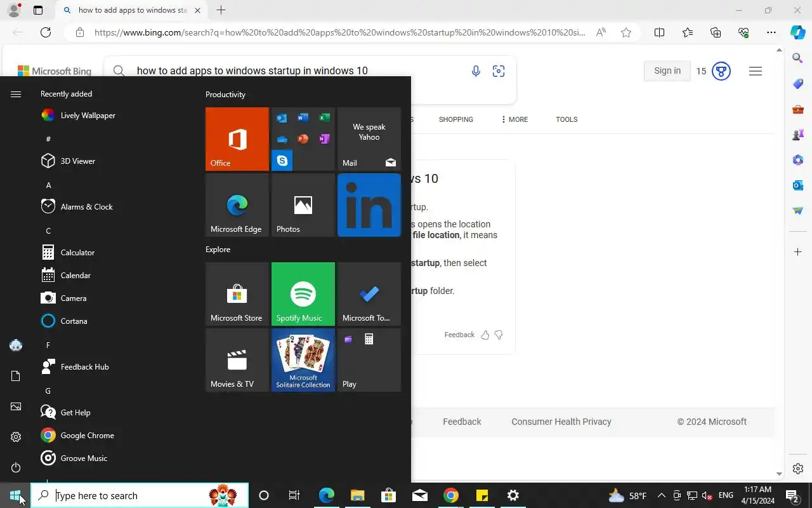The height and width of the screenshot is (508, 812).
Task: Jump to letter C in app list
Action: point(48,231)
